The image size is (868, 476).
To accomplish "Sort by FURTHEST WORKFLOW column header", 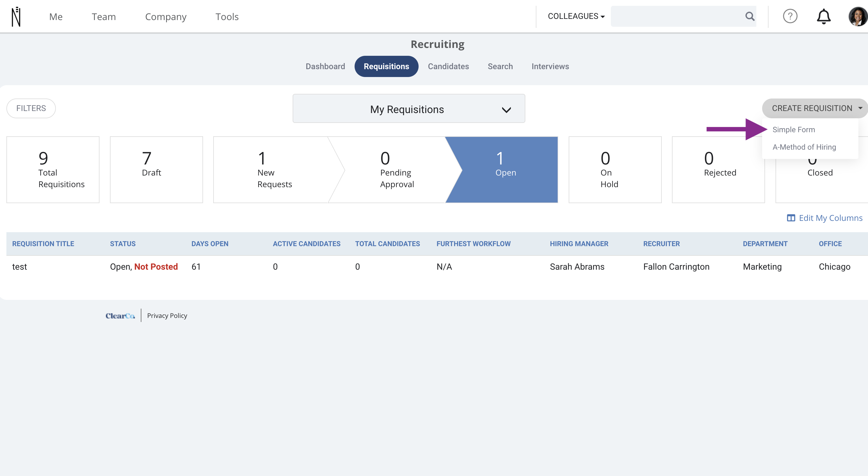I will [x=474, y=244].
